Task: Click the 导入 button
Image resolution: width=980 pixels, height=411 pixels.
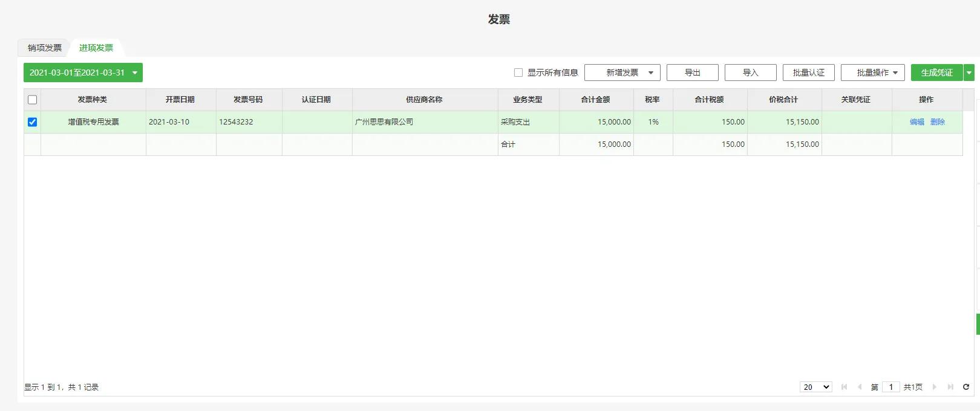Action: (751, 73)
